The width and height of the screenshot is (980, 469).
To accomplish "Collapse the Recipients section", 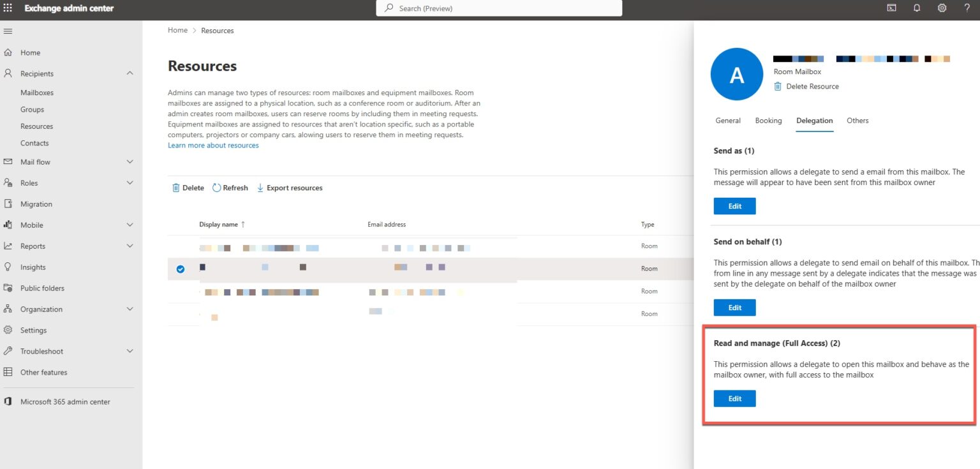I will tap(130, 73).
